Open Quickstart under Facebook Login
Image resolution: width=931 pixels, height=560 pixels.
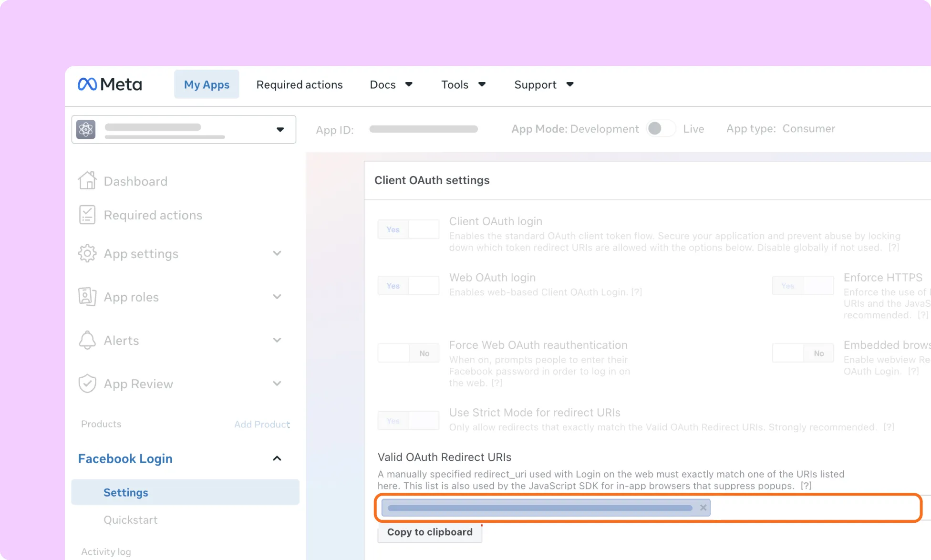coord(131,520)
